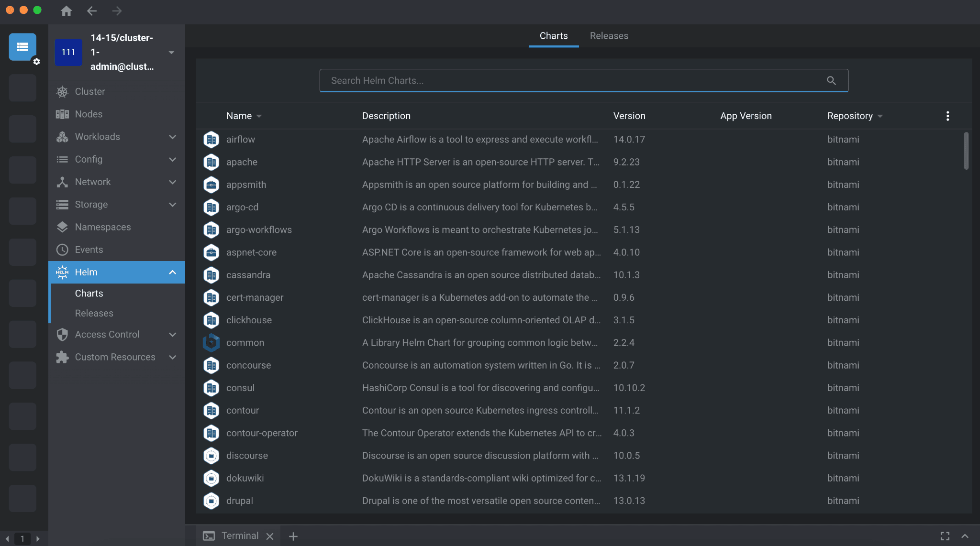Collapse the Helm section

coord(173,272)
